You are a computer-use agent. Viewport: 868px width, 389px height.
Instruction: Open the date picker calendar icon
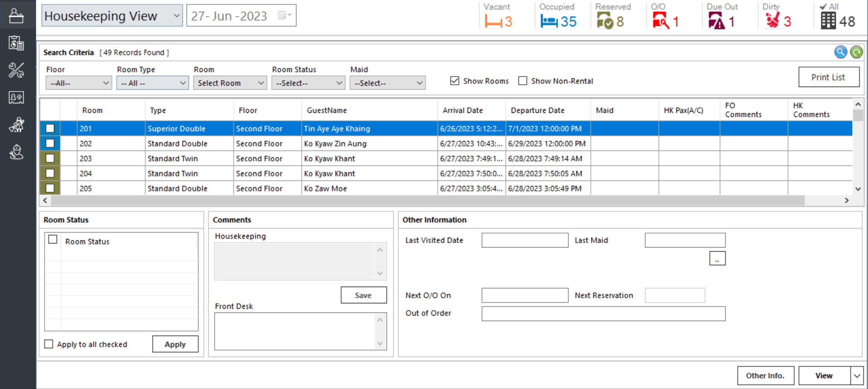pos(285,15)
